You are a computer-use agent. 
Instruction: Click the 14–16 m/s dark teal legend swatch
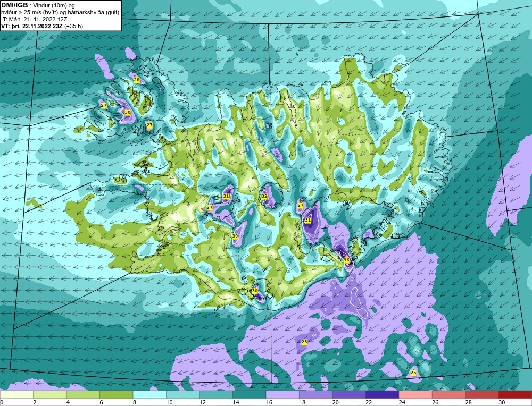250,394
